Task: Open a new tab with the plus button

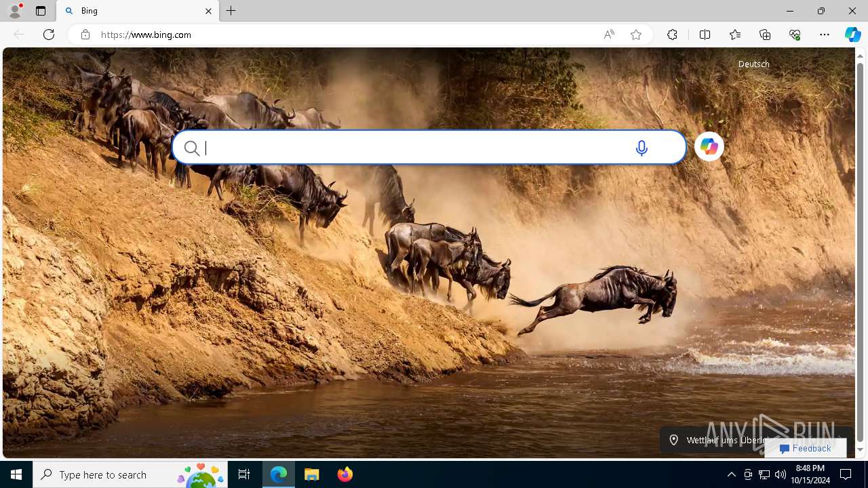Action: (x=231, y=11)
